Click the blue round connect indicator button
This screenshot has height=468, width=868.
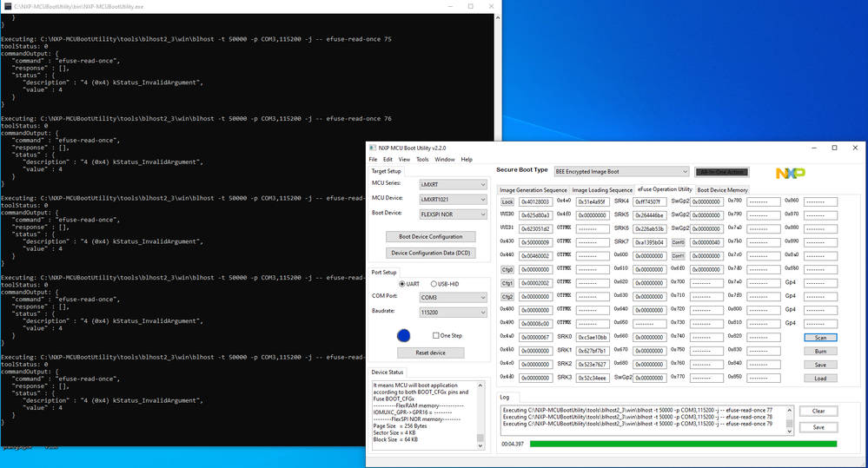[403, 335]
